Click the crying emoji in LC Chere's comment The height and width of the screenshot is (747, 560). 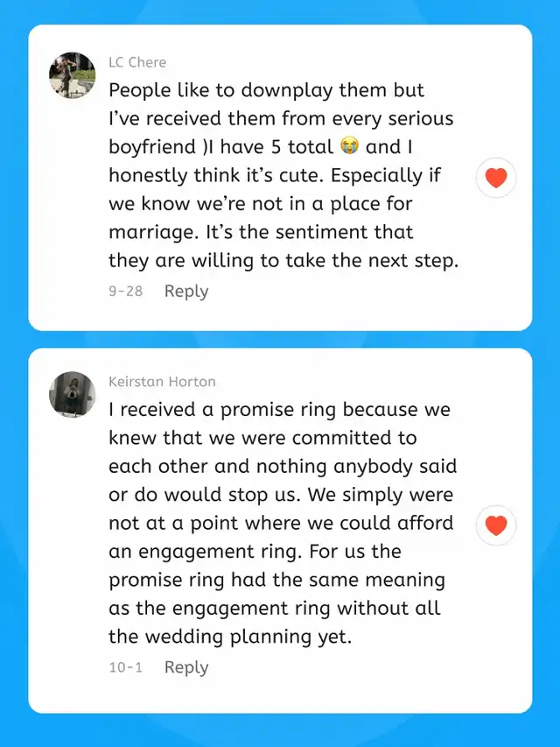point(349,145)
